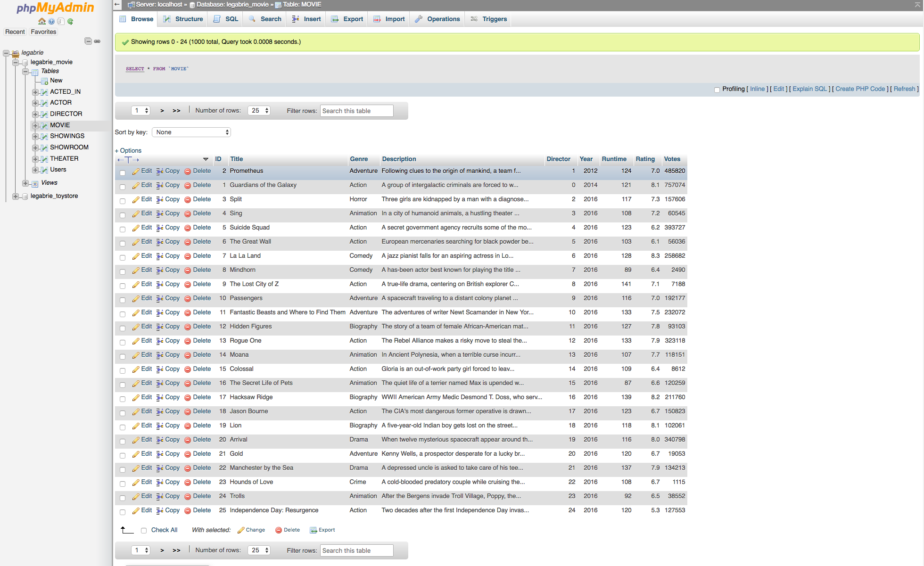Screen dimensions: 924x566
Task: Click the pencil Edit icon for Prometheus
Action: [136, 172]
